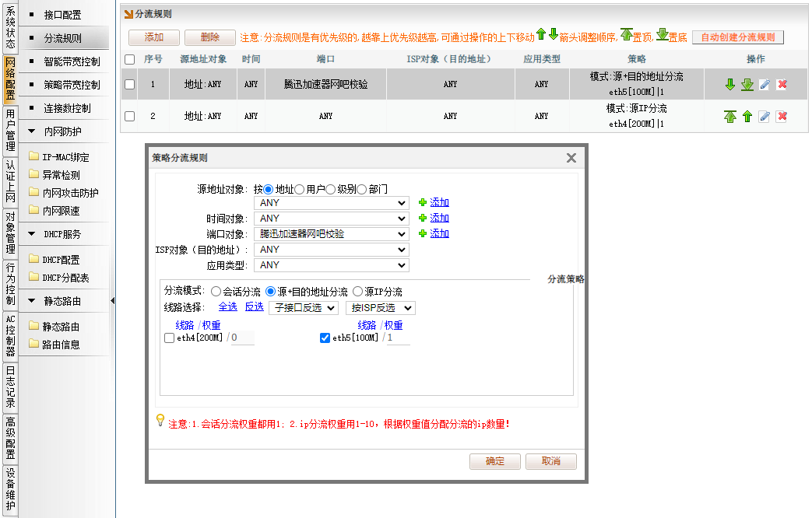Click the 确定 button

click(494, 461)
